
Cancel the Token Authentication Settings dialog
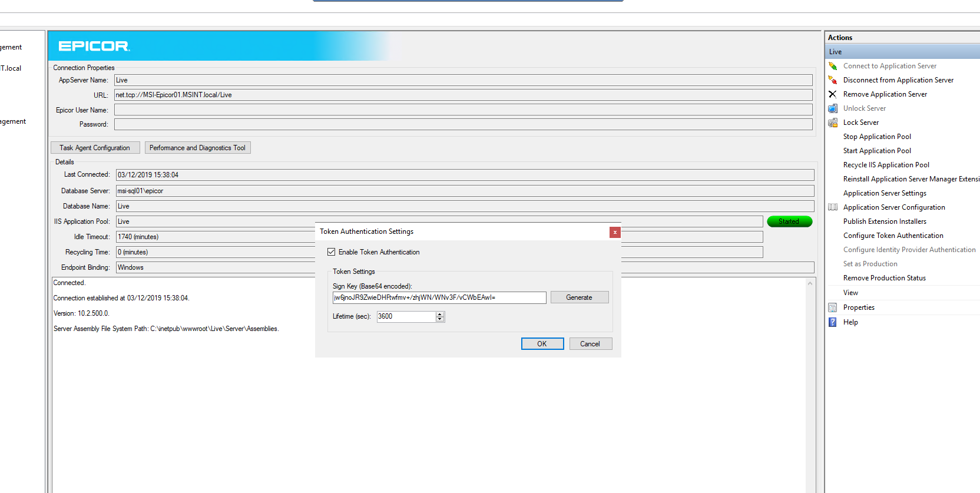click(591, 344)
